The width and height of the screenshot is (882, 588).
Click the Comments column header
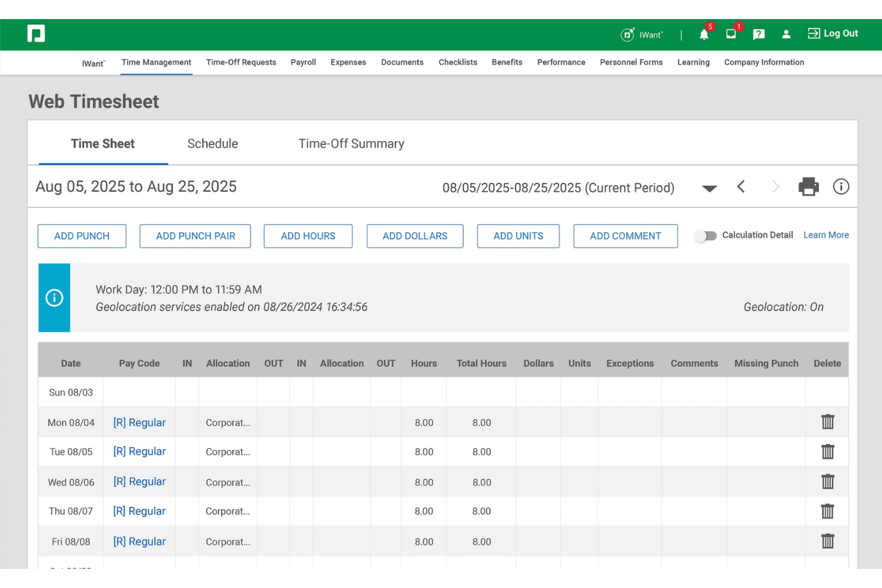point(694,363)
